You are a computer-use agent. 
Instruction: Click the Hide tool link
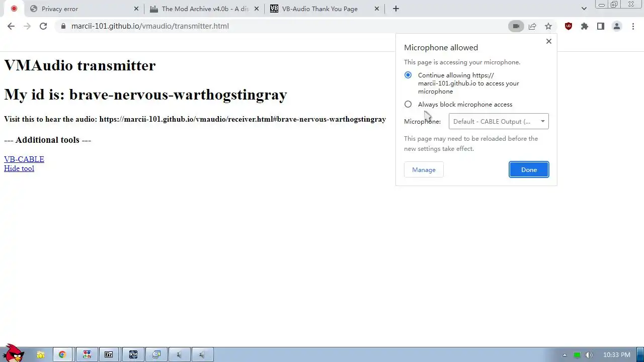pos(19,168)
